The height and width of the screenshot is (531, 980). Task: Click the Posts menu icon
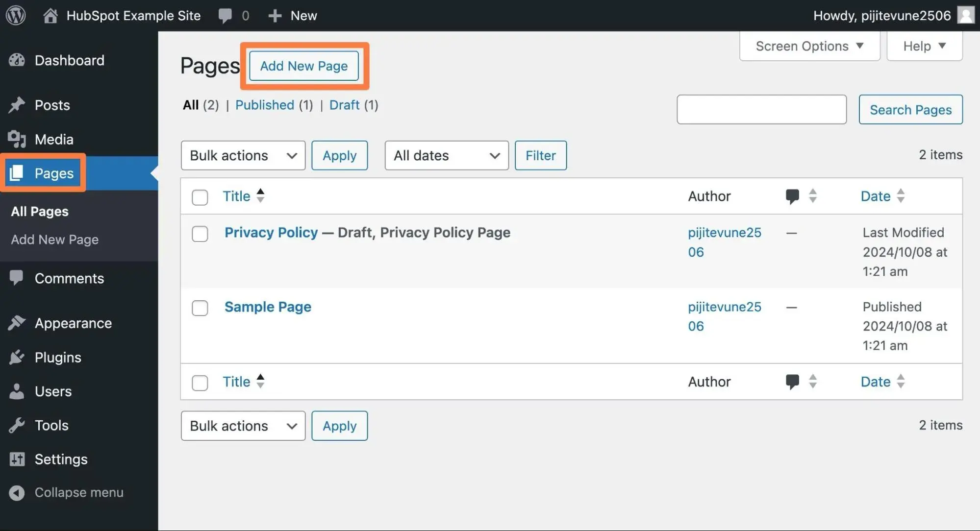(x=18, y=105)
